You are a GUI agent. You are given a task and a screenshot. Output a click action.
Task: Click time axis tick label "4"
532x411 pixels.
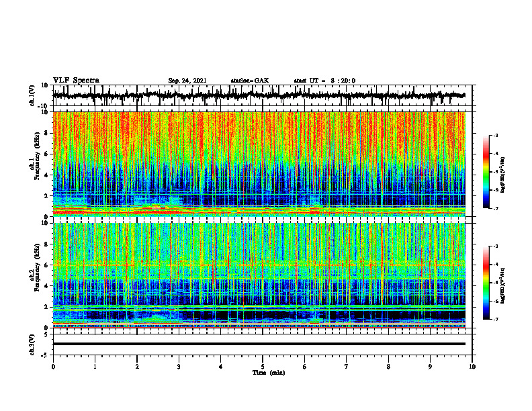[x=221, y=367]
